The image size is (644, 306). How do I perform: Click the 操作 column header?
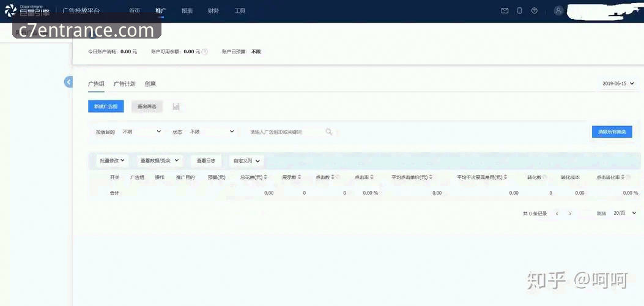pos(160,177)
